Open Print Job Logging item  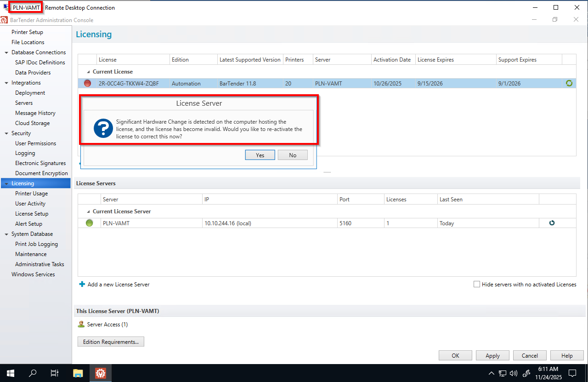click(36, 244)
